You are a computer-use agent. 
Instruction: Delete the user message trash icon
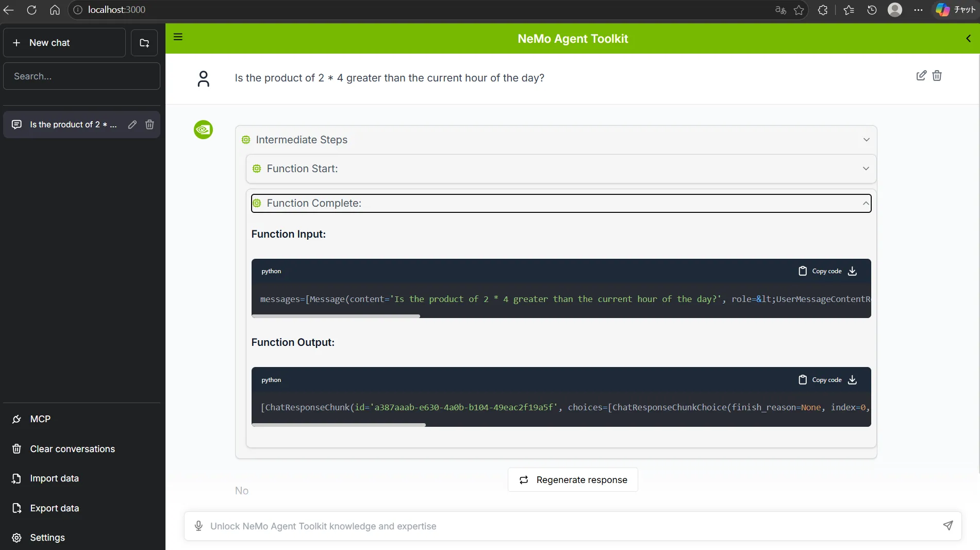click(x=937, y=76)
